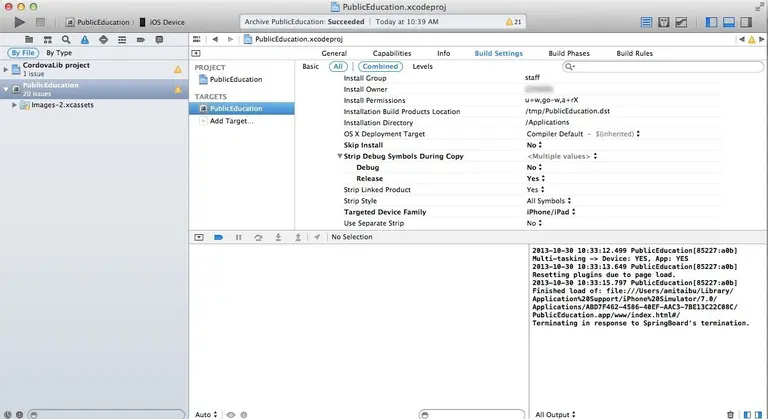
Task: Switch to the Version editor
Action: [x=681, y=22]
